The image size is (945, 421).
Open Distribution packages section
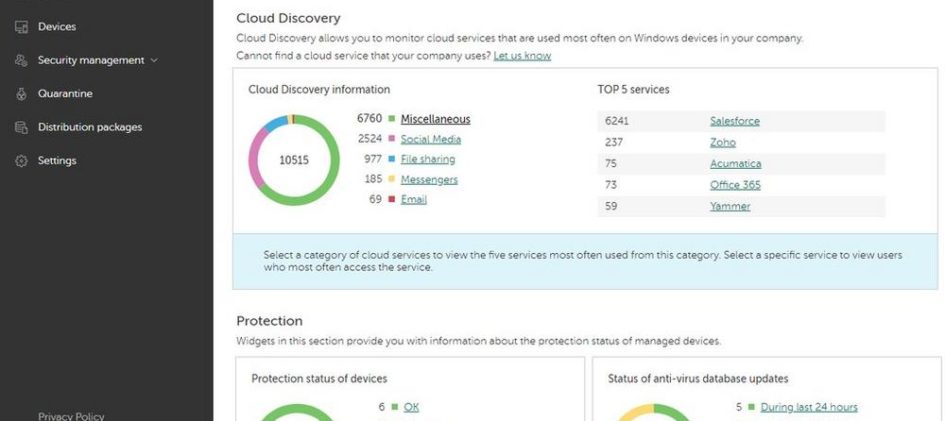89,128
